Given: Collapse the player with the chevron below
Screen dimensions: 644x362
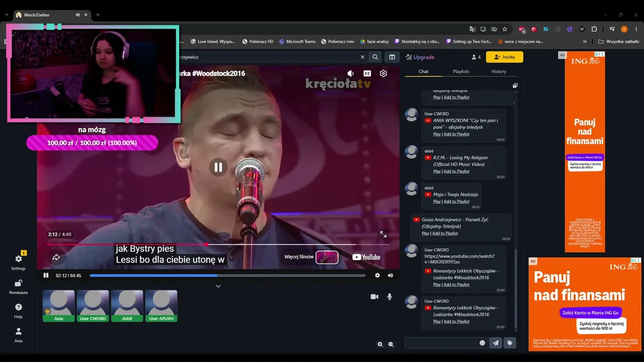Looking at the screenshot, I should tap(218, 286).
